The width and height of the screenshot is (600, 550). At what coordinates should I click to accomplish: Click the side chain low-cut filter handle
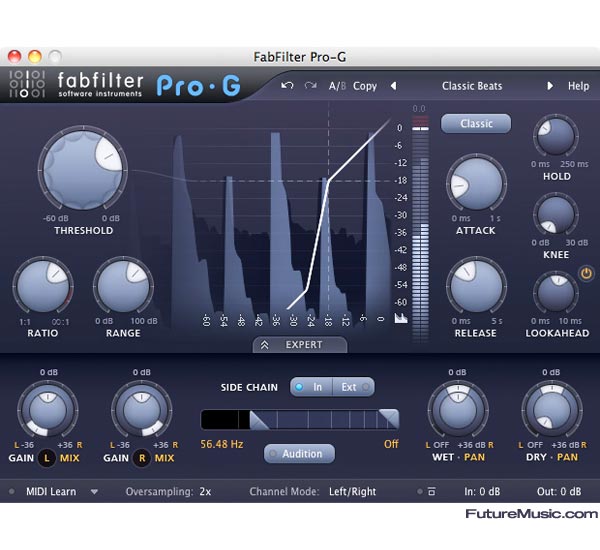click(x=259, y=419)
